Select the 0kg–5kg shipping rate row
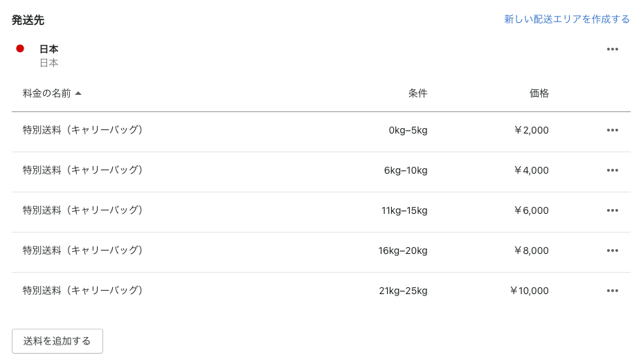This screenshot has height=364, width=641. (321, 131)
